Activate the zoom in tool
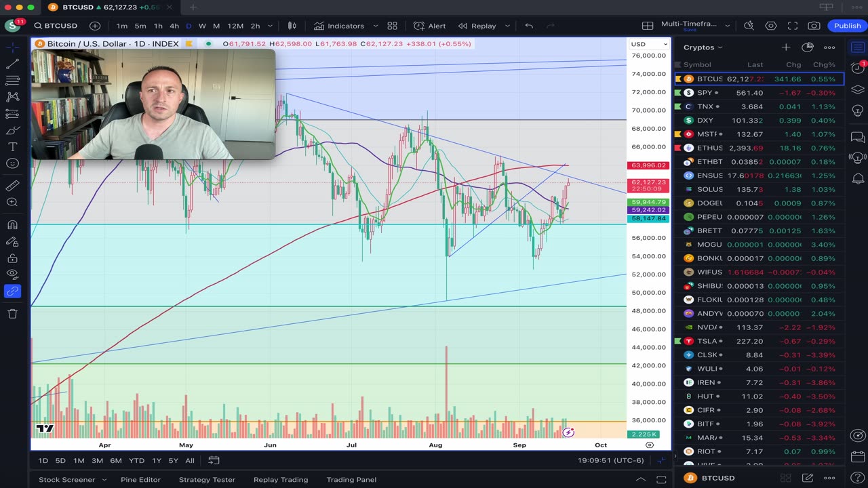The width and height of the screenshot is (868, 488). tap(12, 203)
